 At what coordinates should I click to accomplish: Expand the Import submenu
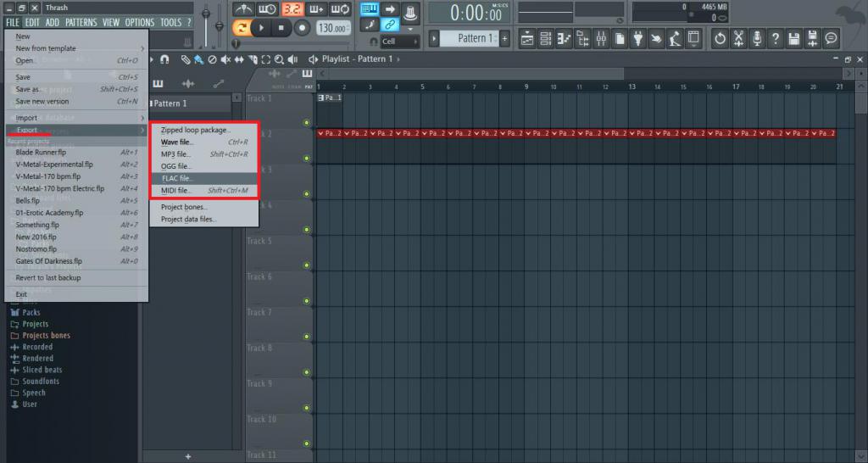(76, 118)
